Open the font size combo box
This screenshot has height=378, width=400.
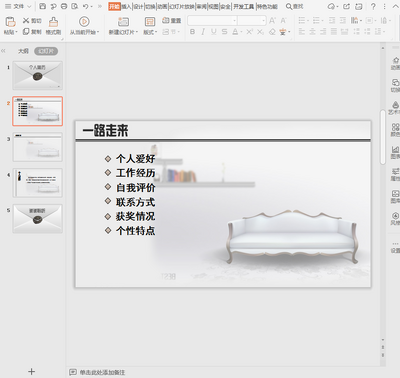coord(252,21)
